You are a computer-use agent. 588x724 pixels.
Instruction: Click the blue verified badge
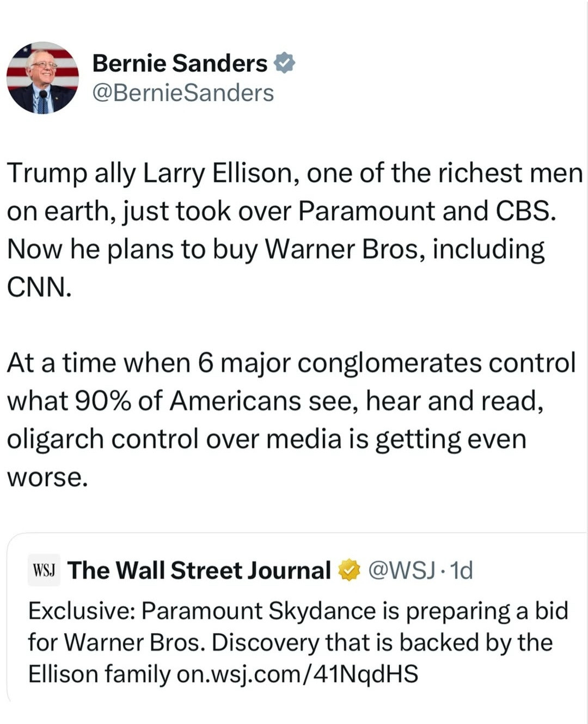pos(284,63)
